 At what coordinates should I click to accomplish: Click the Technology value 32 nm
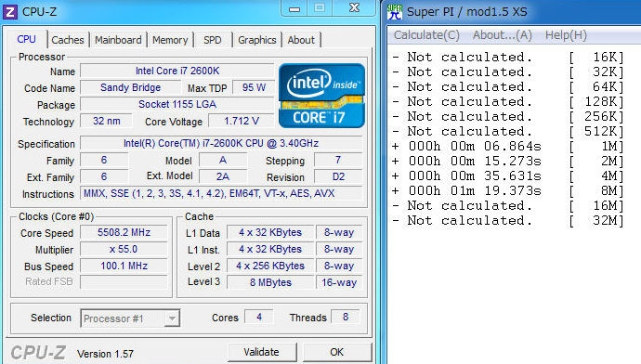(x=106, y=121)
